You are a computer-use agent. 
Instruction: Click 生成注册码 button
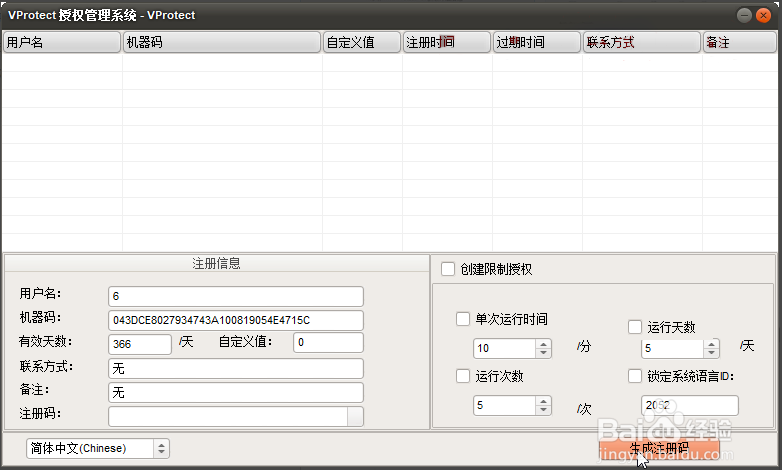coord(659,448)
